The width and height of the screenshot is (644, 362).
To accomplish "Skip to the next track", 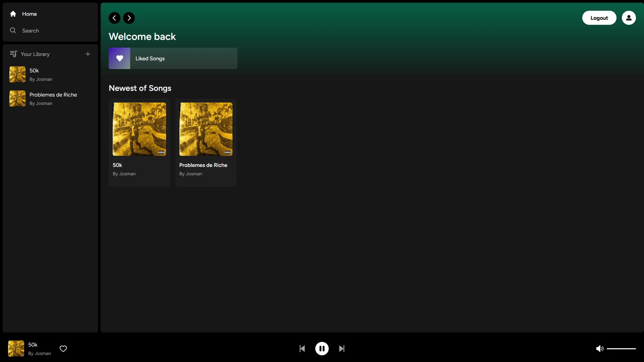I will tap(341, 349).
